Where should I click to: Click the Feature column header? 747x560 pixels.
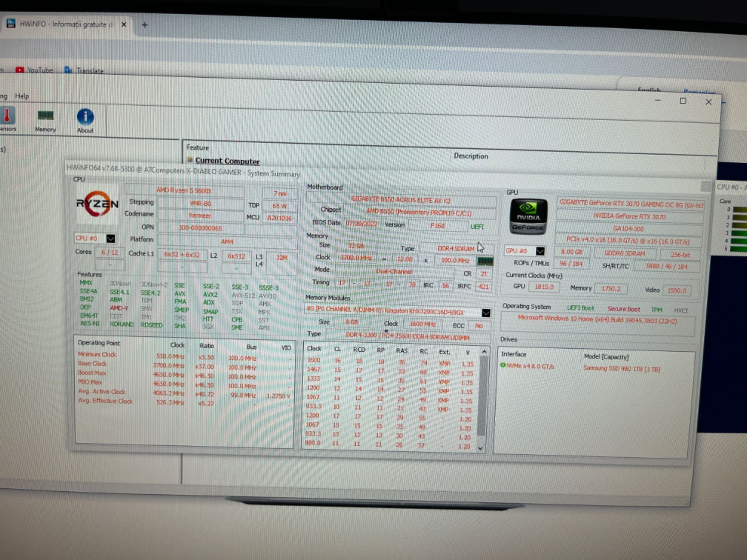click(198, 147)
